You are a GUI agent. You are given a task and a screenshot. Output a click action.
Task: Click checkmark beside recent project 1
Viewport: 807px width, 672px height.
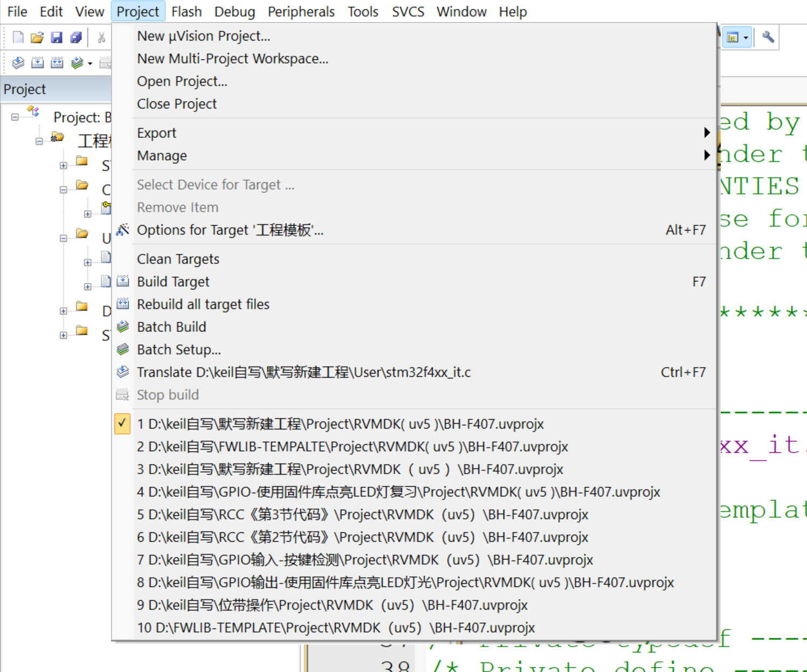point(122,424)
